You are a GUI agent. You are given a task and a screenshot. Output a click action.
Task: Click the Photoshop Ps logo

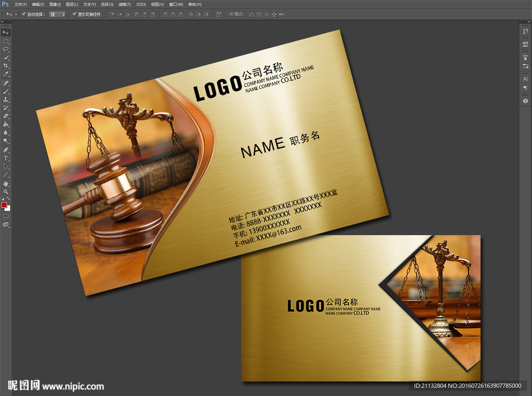pos(5,4)
